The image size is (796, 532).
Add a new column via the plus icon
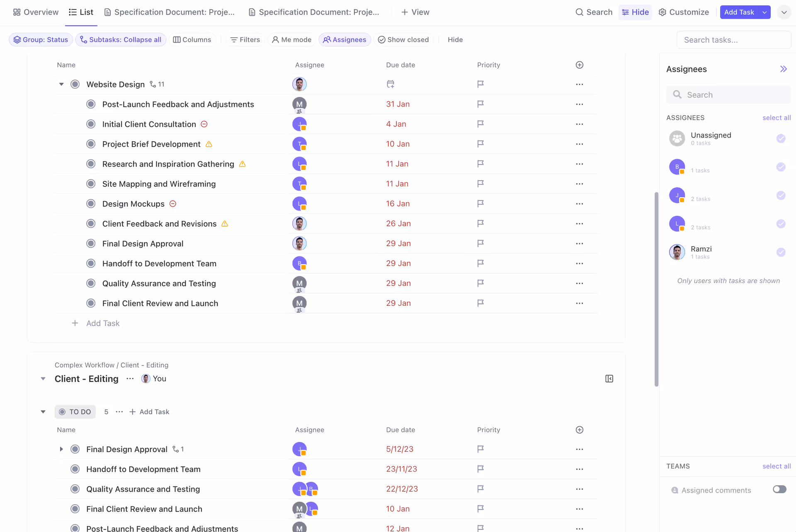[x=579, y=65]
